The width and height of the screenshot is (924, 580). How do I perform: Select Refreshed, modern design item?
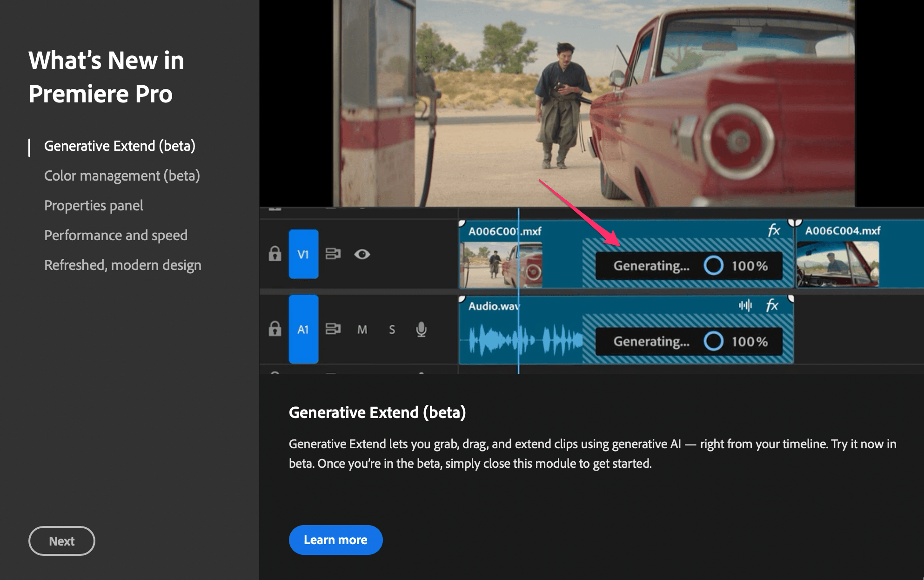point(123,265)
